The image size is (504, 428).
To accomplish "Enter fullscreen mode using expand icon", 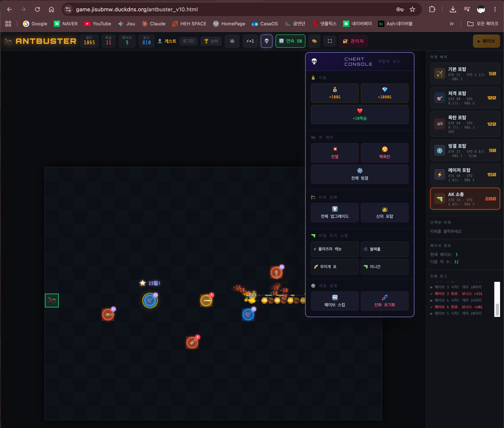I will tap(330, 41).
